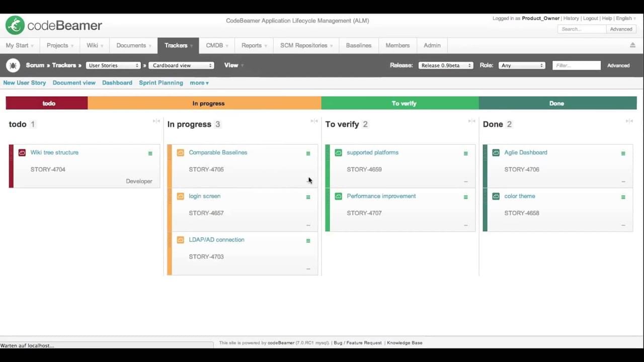This screenshot has width=644, height=362.
Task: Collapse the Done column with its arrow icon
Action: (629, 121)
